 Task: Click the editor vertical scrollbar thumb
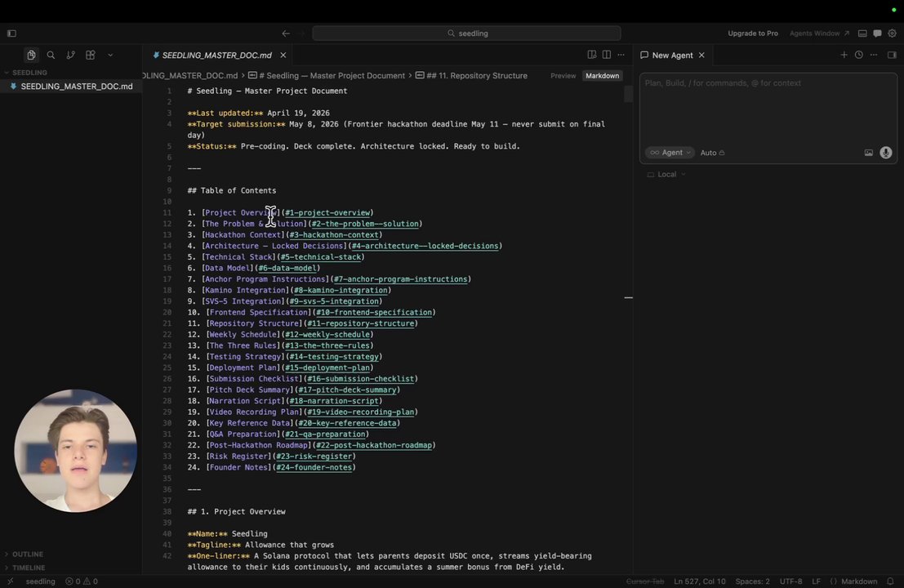pos(628,95)
